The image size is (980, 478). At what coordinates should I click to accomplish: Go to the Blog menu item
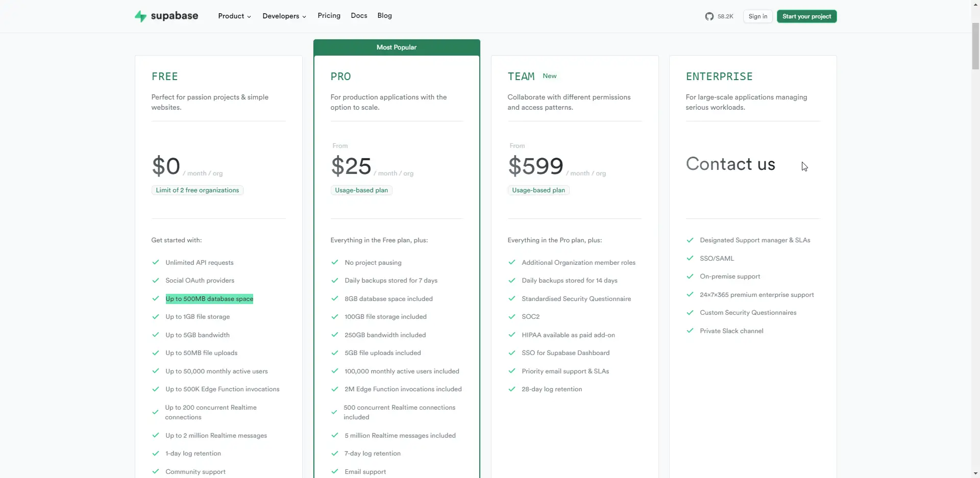pos(384,16)
